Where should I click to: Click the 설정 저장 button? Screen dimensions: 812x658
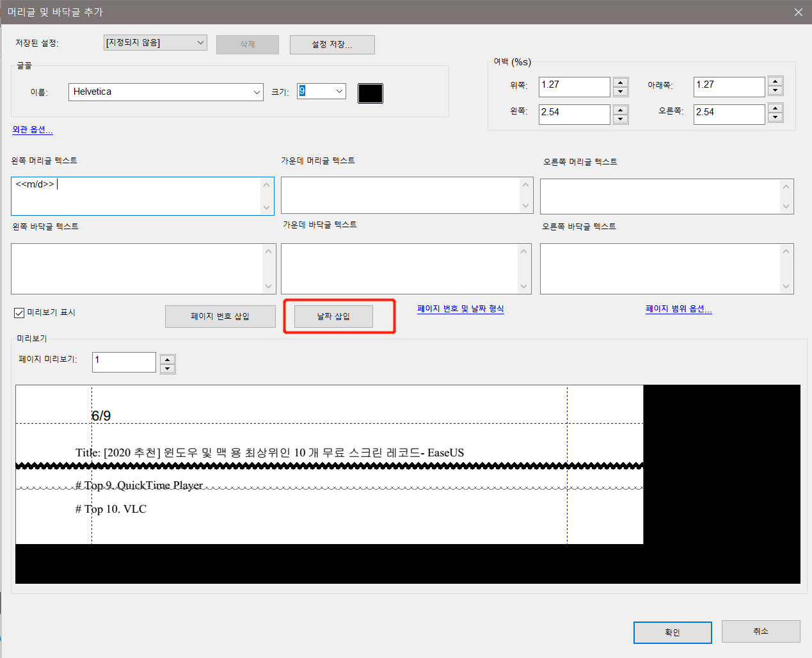click(331, 45)
